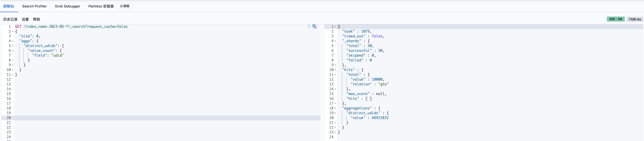This screenshot has width=644, height=141.
Task: Collapse "distinct_udids" fold arrow at editor line 5
Action: pyautogui.click(x=12, y=46)
